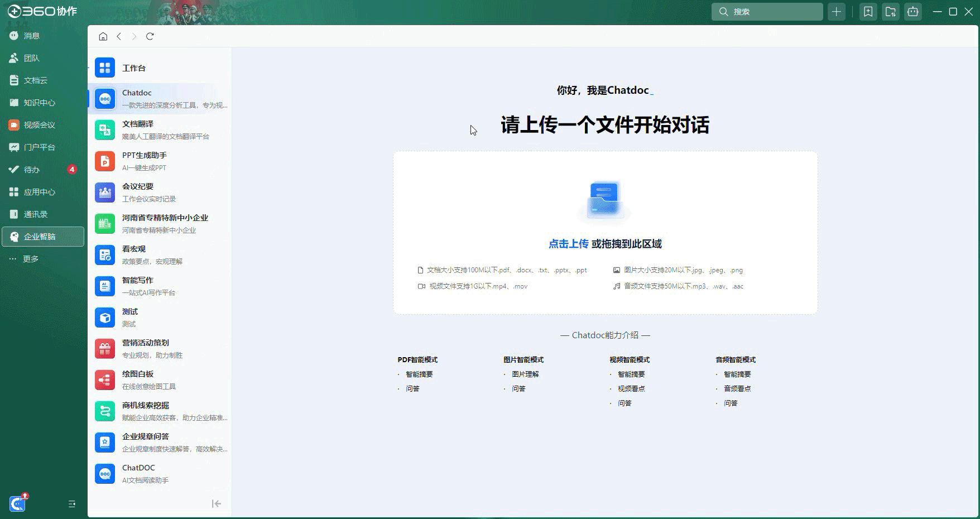Click the Chatdoc能力介绍 label
Screen dimensions: 980x519
point(605,335)
